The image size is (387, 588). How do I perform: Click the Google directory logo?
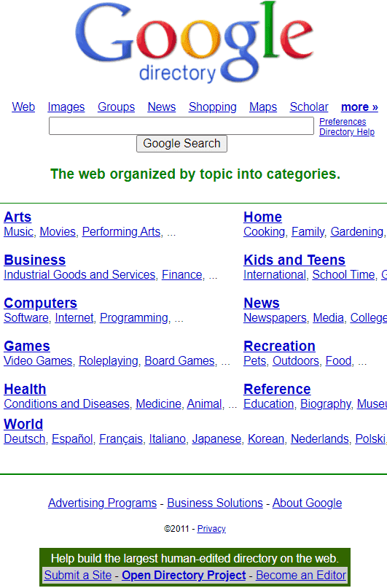tap(194, 42)
